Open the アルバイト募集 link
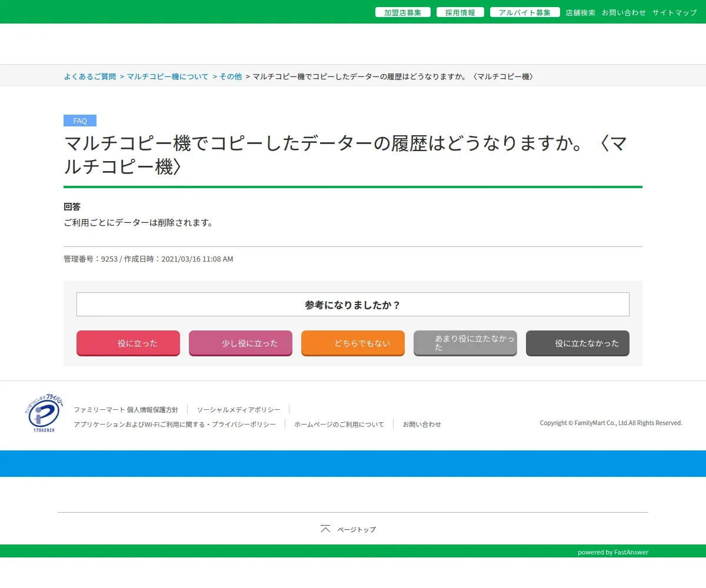 coord(525,12)
